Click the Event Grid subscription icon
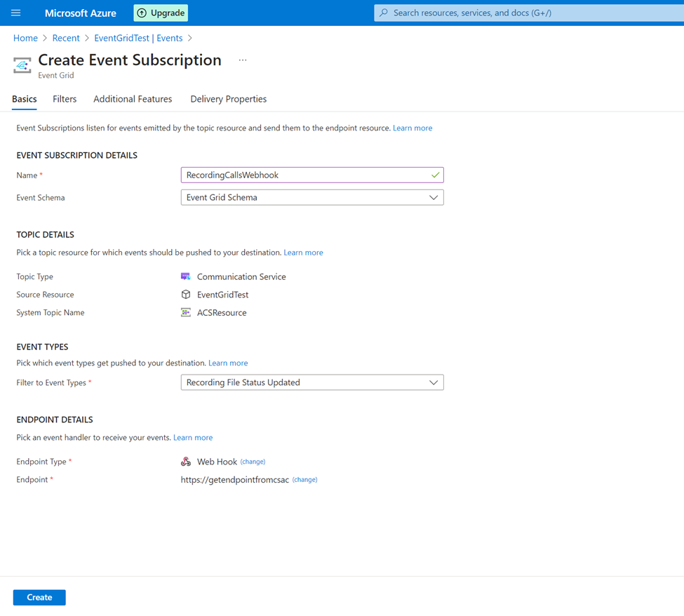The image size is (684, 616). coord(22,65)
